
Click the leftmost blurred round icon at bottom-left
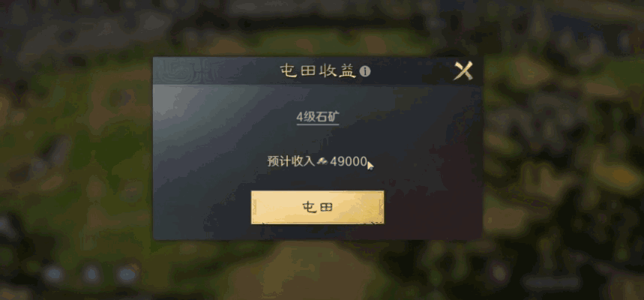click(54, 274)
